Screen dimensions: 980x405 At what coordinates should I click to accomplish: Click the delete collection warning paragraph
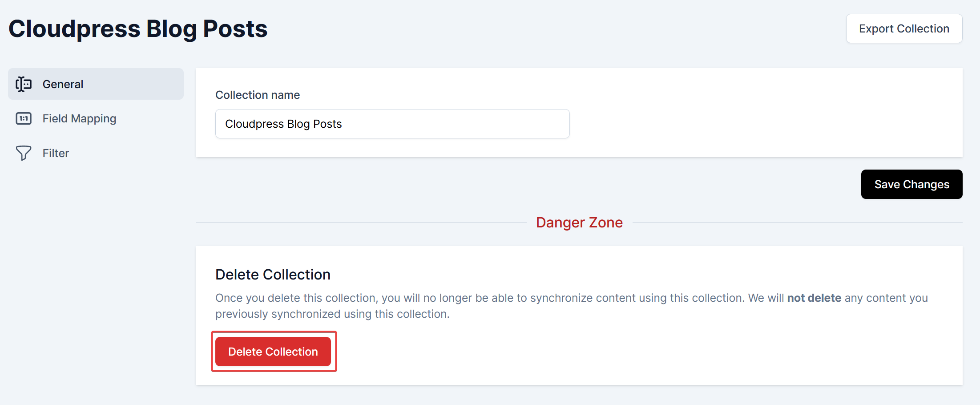pos(445,306)
